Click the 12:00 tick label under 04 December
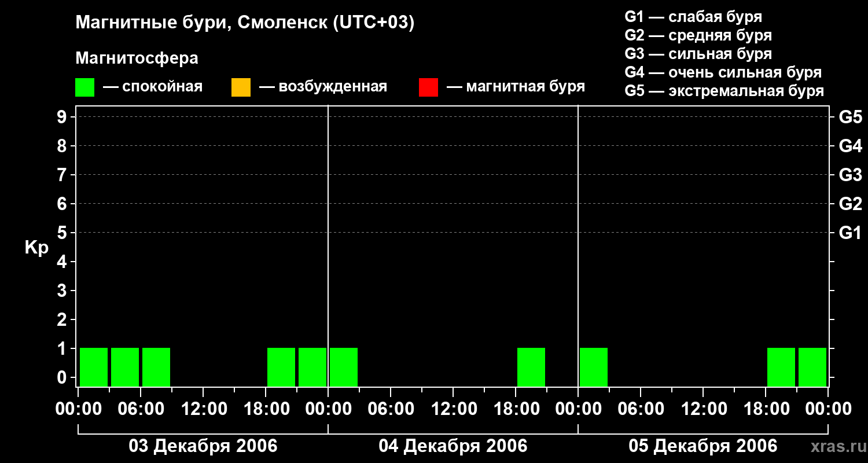The height and width of the screenshot is (463, 868). pyautogui.click(x=453, y=409)
